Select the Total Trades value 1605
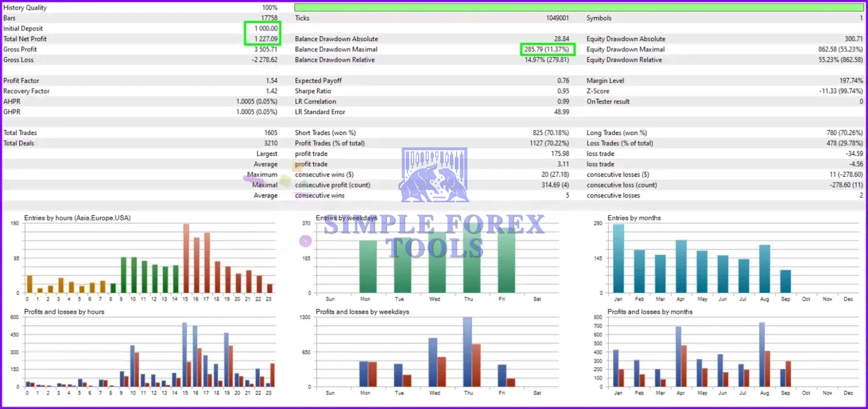The height and width of the screenshot is (409, 868). click(270, 133)
